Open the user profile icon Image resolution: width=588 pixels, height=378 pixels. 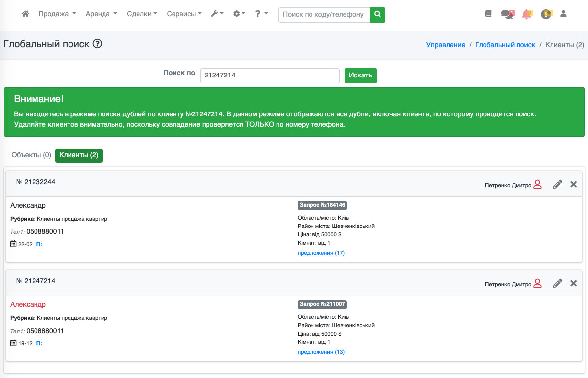563,14
